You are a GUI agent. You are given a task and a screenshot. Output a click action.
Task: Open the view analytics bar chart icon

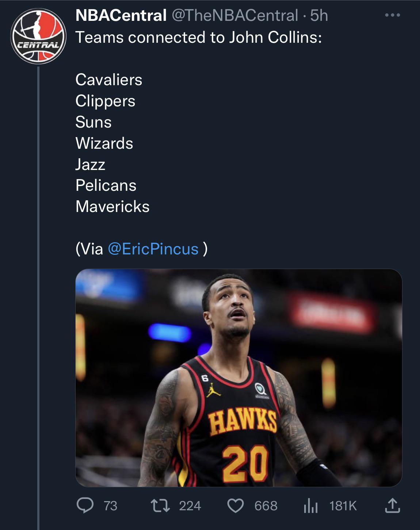(310, 506)
